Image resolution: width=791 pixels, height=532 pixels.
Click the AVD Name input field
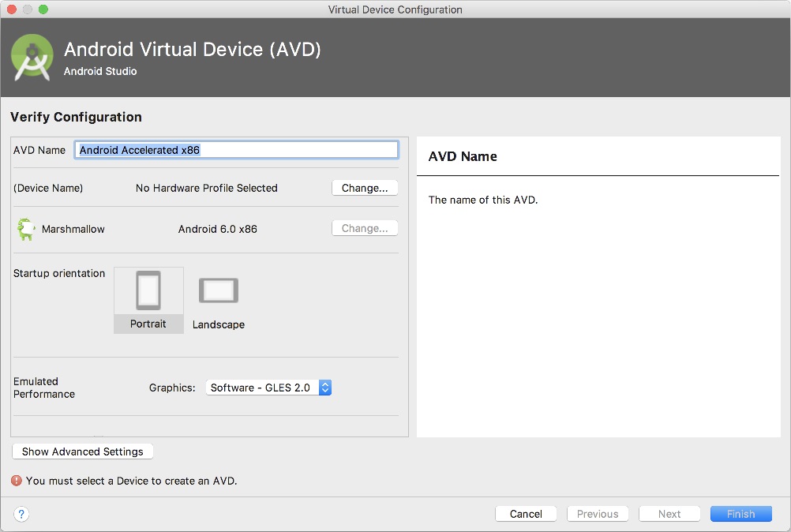236,150
